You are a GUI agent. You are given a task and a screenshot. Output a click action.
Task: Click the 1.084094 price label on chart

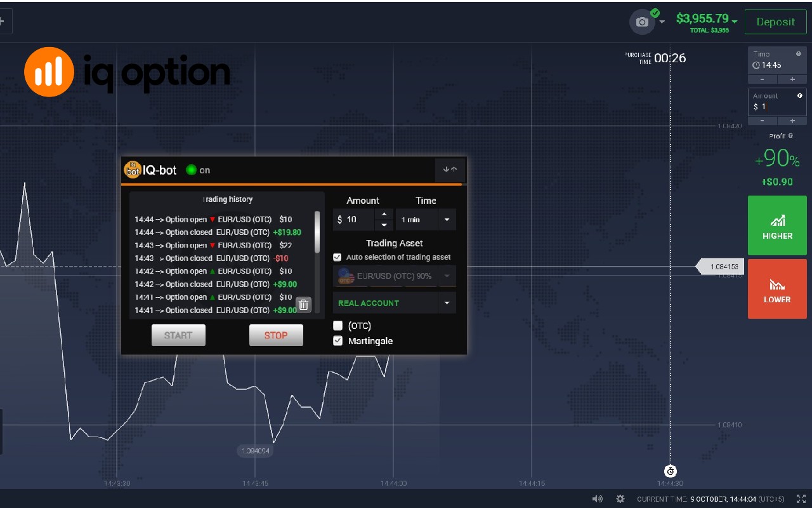coord(256,451)
